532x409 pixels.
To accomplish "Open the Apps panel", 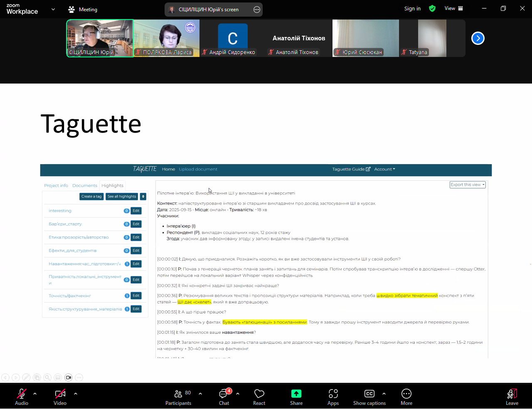I will click(333, 394).
